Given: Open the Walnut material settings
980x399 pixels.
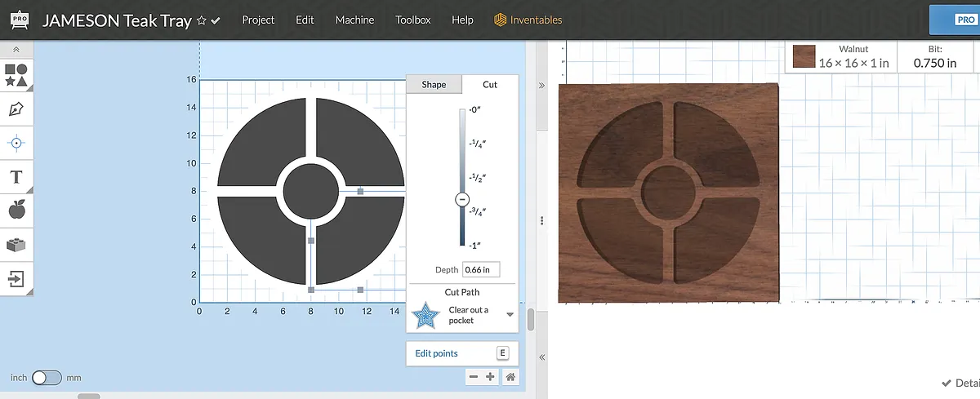Looking at the screenshot, I should [x=853, y=56].
